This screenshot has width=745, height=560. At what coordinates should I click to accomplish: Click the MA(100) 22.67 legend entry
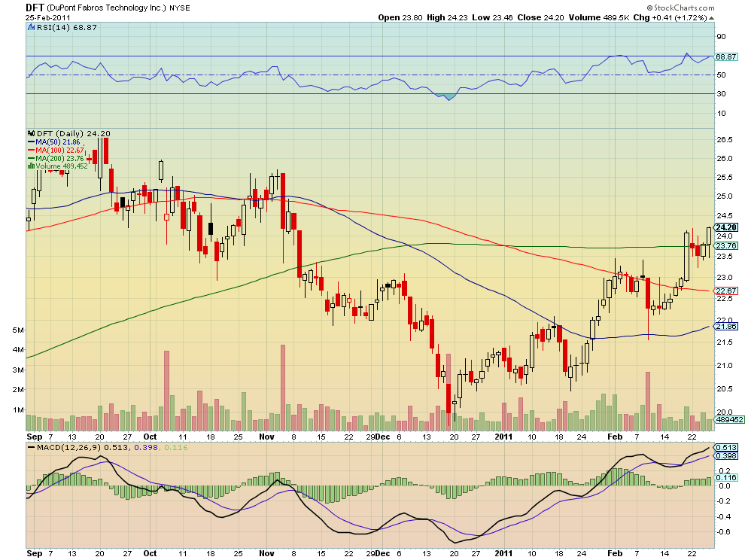click(x=56, y=150)
